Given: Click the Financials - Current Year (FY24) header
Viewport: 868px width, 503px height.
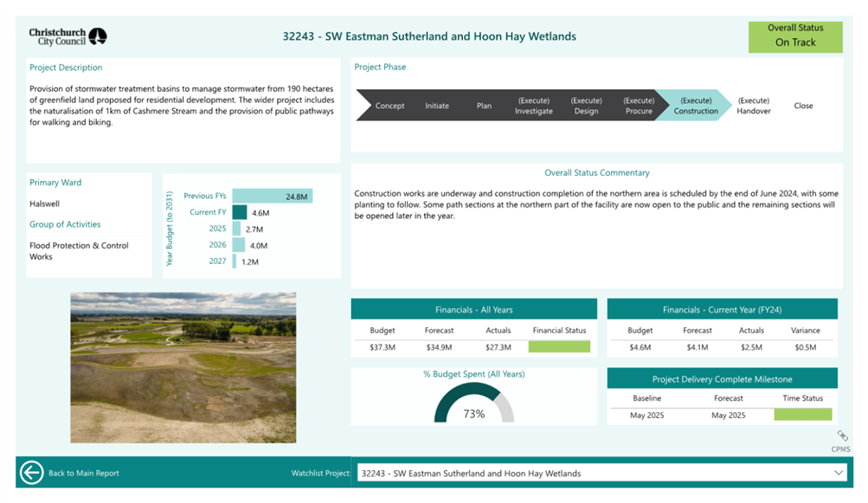Looking at the screenshot, I should tap(722, 309).
